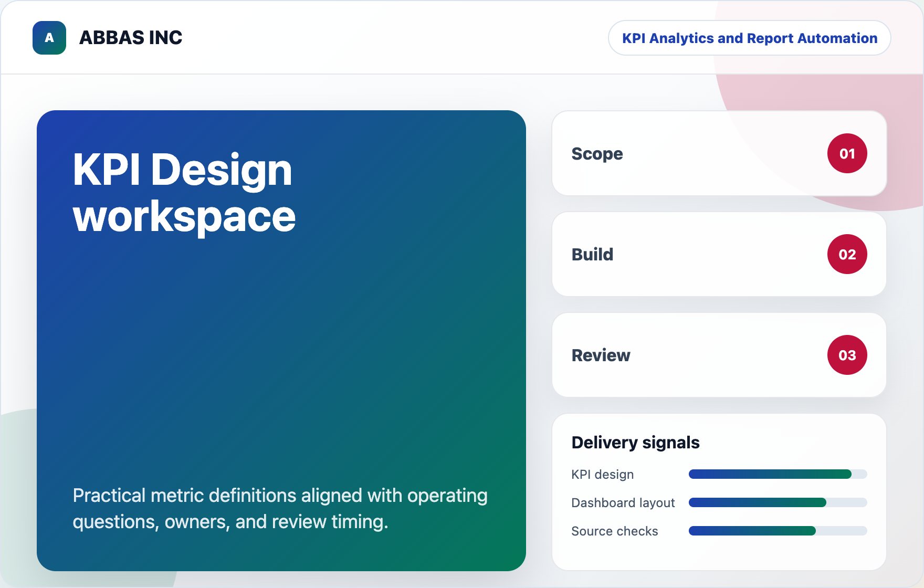Click the red 03 badge
Image resolution: width=924 pixels, height=588 pixels.
[847, 355]
